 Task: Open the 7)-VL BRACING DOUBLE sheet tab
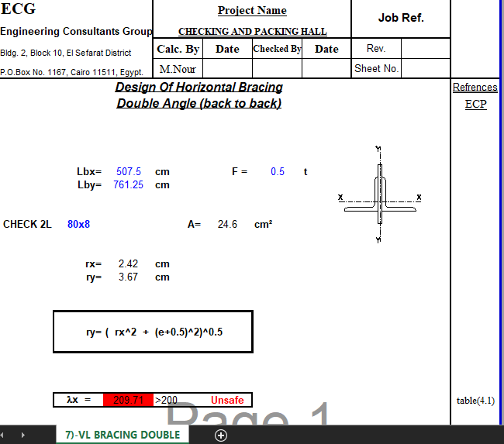tap(123, 435)
